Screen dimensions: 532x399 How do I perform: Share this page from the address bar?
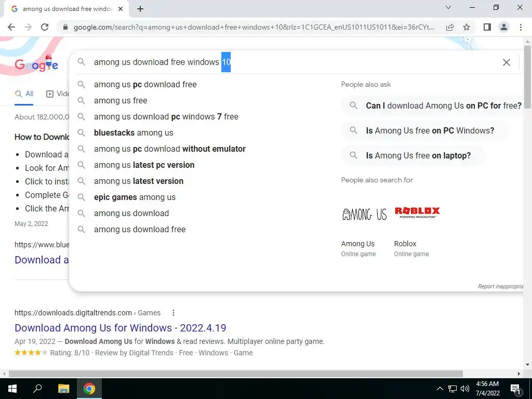click(x=450, y=27)
